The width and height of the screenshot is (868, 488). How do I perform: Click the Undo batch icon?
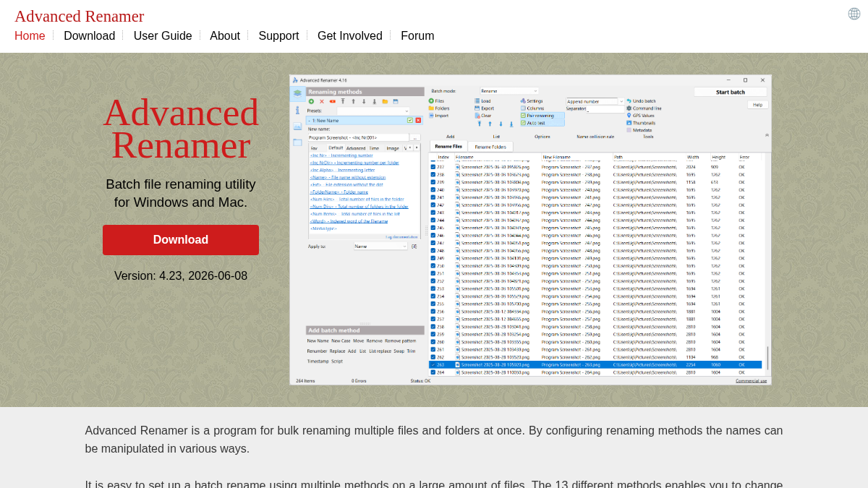(629, 100)
